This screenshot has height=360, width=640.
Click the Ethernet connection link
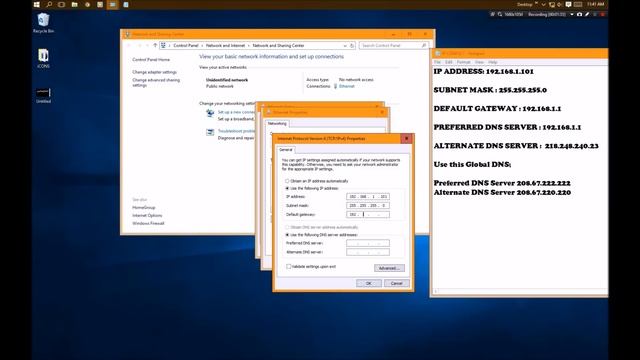347,86
